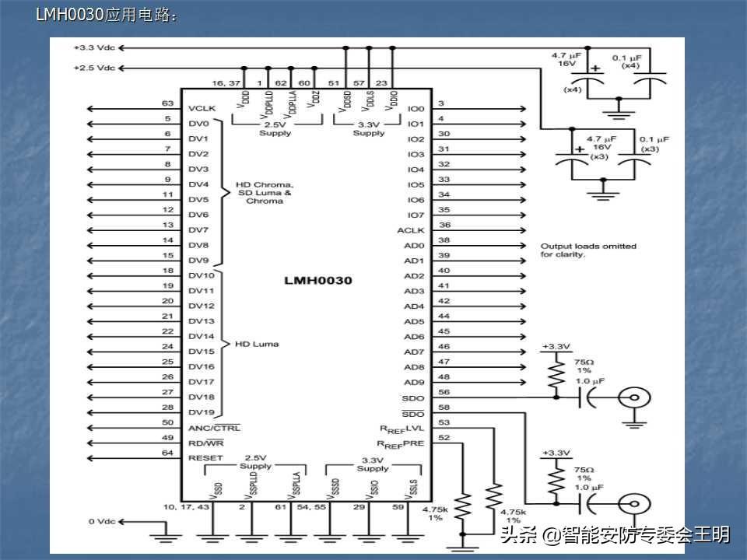Click the BNC connector on the upper SDO output
747x560 pixels.
coord(632,399)
